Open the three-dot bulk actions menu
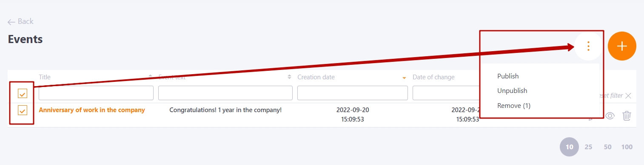This screenshot has width=644, height=165. coord(589,46)
